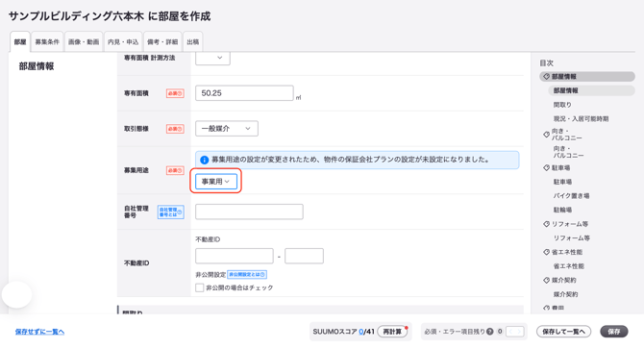The image size is (644, 349).
Task: Jump to バイク置き場 in the 目次
Action: coord(571,196)
